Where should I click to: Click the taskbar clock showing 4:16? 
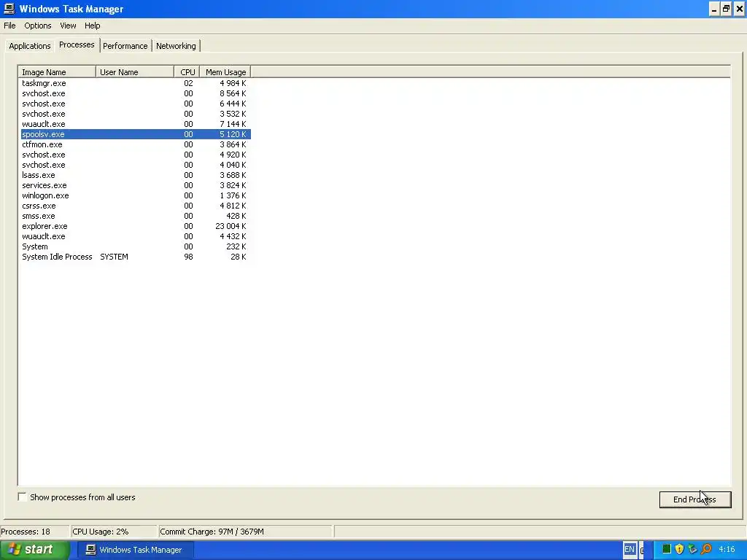(x=727, y=549)
